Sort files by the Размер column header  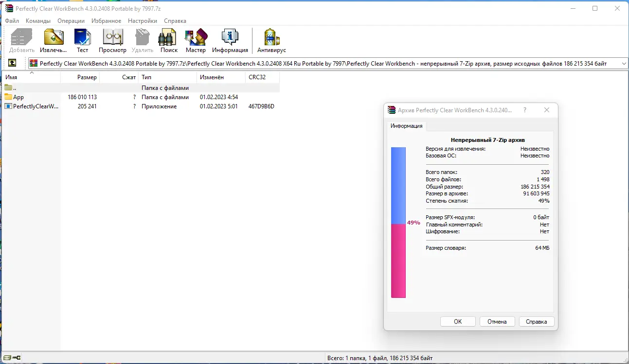tap(80, 77)
